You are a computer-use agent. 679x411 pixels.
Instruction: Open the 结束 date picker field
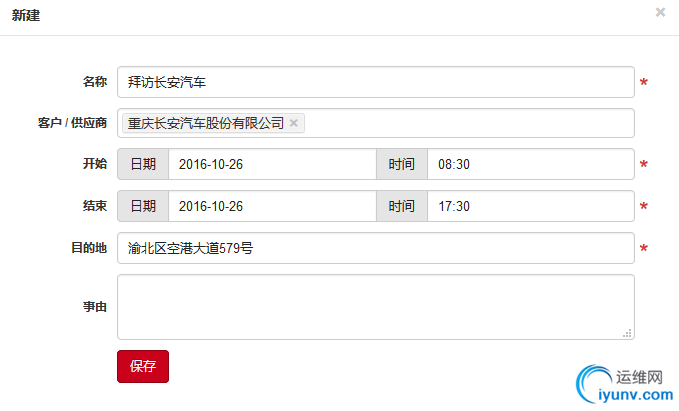point(272,206)
